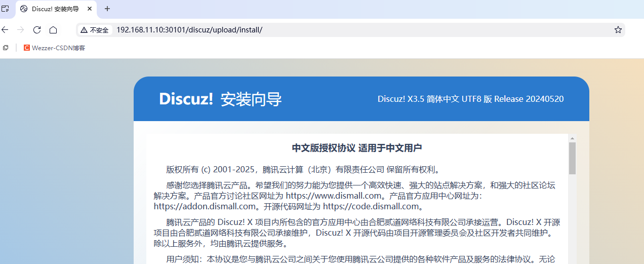This screenshot has height=264, width=644.
Task: Close the Discuz! 安装向导 tab
Action: click(90, 9)
